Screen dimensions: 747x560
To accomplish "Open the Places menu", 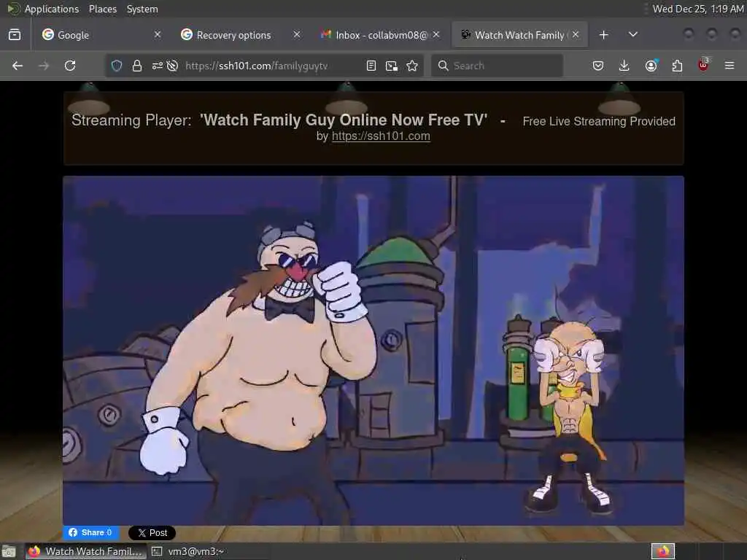I will (x=103, y=9).
